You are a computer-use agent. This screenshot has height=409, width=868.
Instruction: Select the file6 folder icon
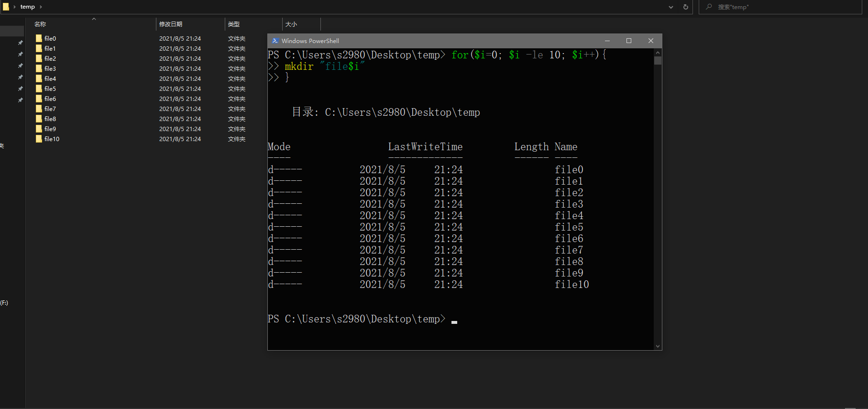pyautogui.click(x=39, y=99)
